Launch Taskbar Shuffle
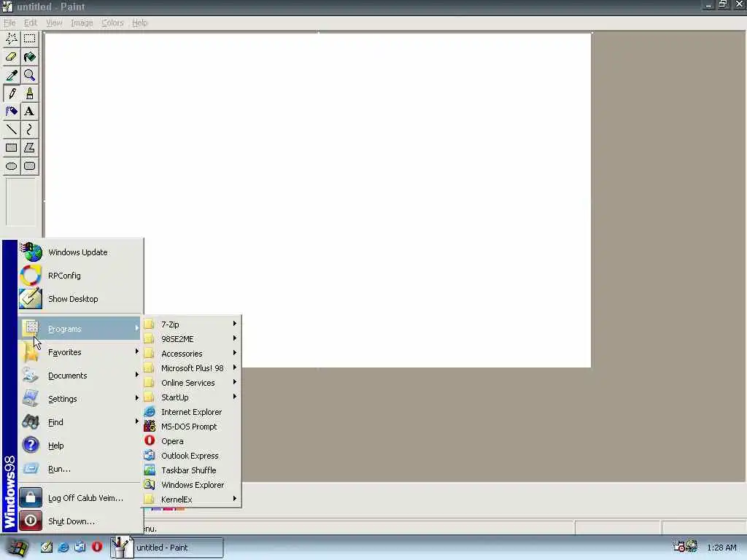This screenshot has width=747, height=560. (192, 470)
